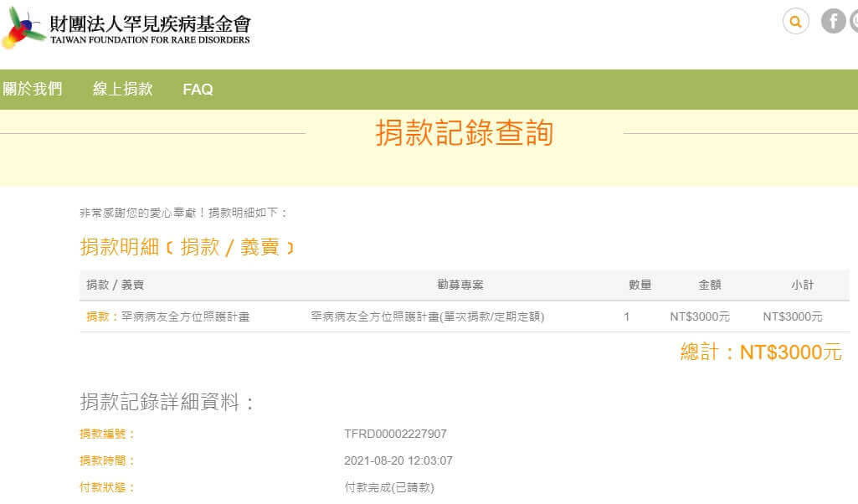
Task: Click the 總計：NT$3000元 total amount
Action: coord(760,352)
